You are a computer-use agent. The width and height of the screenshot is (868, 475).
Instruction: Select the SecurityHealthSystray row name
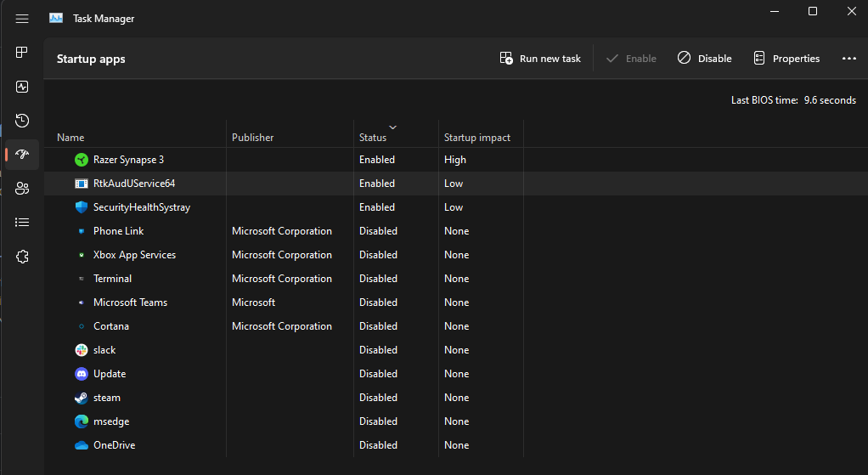click(x=142, y=207)
